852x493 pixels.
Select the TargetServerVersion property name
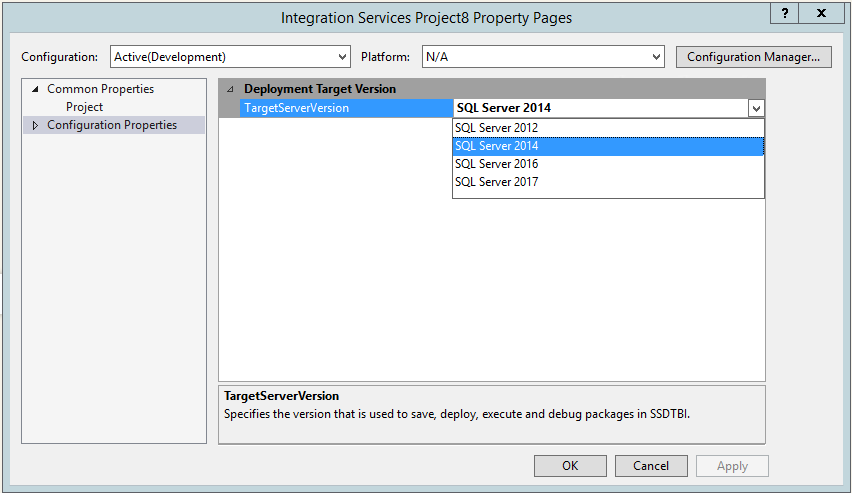(x=346, y=108)
